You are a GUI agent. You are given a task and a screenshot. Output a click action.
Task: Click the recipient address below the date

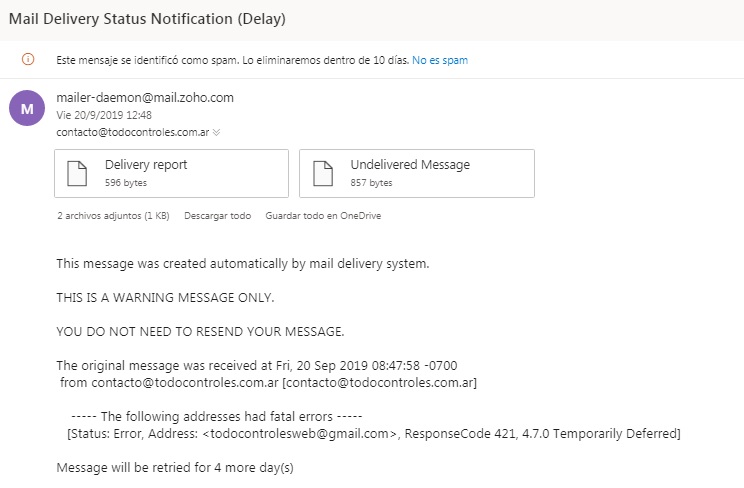pyautogui.click(x=133, y=131)
